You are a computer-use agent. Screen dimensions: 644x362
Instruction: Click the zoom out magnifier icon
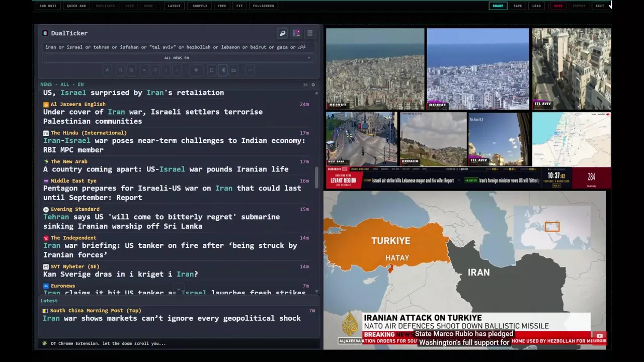point(120,70)
